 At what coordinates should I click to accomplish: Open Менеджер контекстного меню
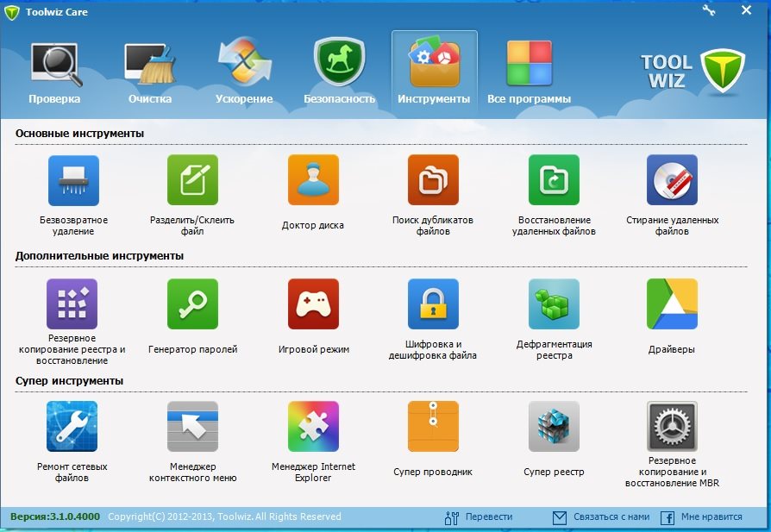pyautogui.click(x=192, y=426)
